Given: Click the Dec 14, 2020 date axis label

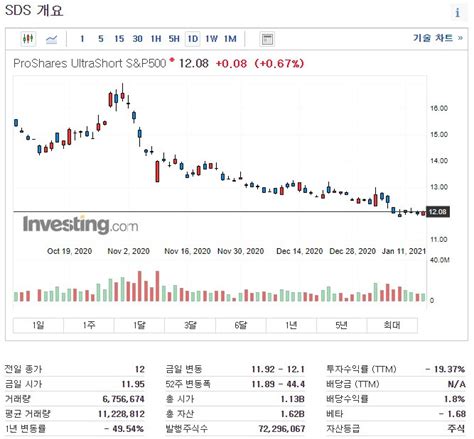Looking at the screenshot, I should (299, 251).
